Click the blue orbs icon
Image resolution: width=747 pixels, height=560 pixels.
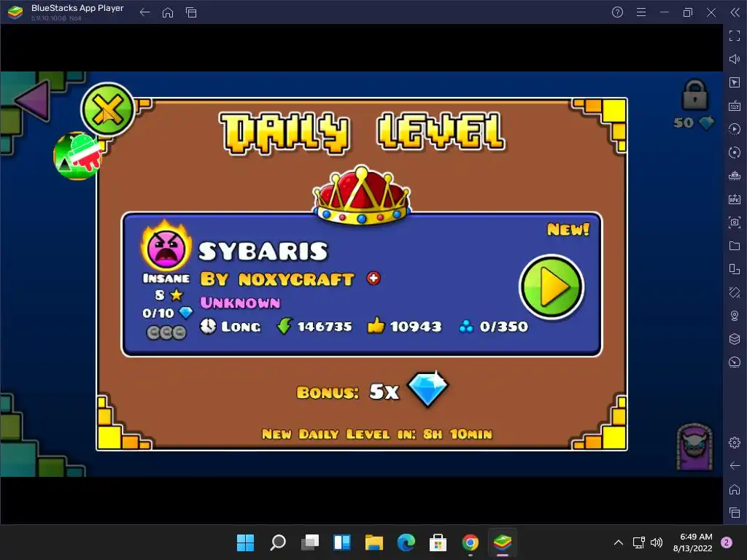click(466, 326)
